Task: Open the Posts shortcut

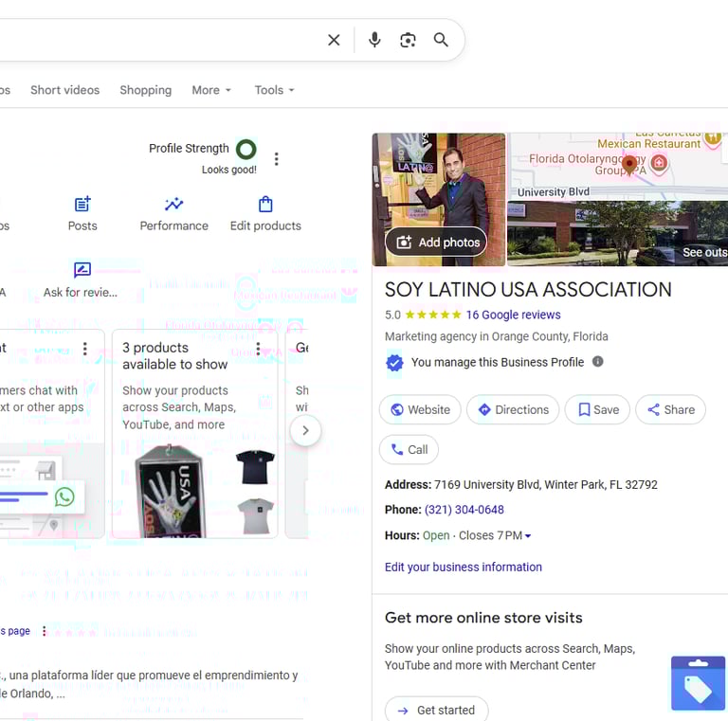Action: (82, 214)
